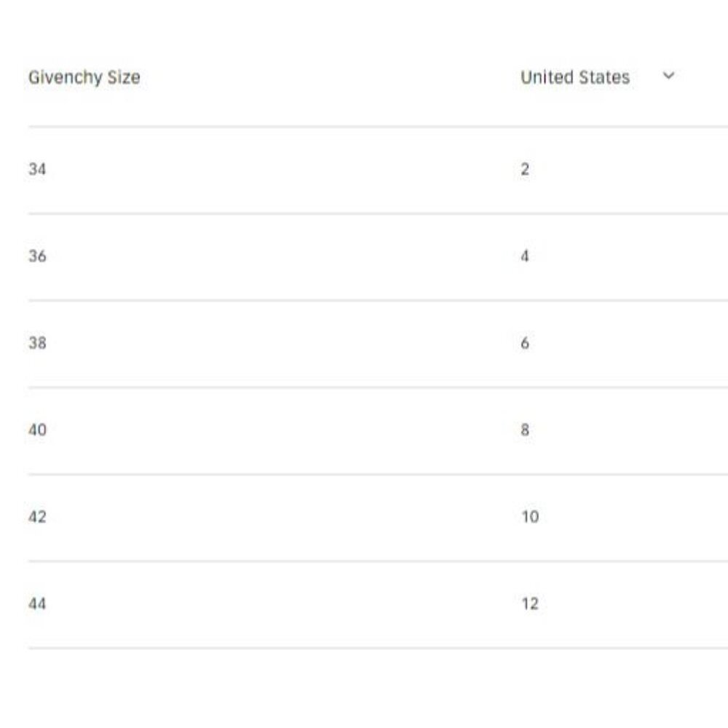Select Givenchy size 44 cell

(x=37, y=604)
